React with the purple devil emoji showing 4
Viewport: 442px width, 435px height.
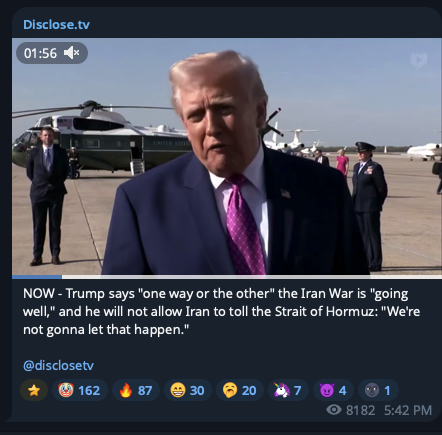pyautogui.click(x=333, y=390)
